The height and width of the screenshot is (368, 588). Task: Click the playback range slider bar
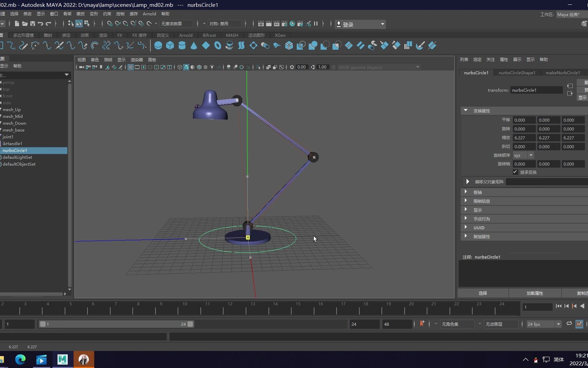pos(116,324)
